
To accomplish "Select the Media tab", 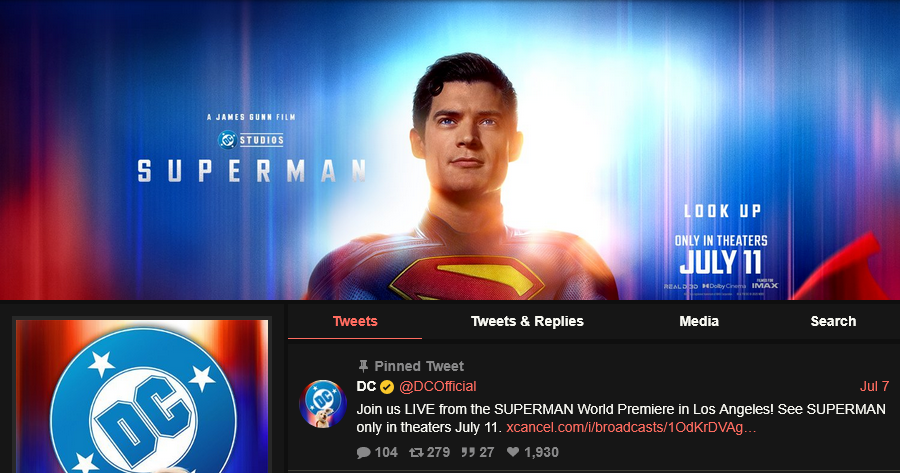I will coord(699,321).
